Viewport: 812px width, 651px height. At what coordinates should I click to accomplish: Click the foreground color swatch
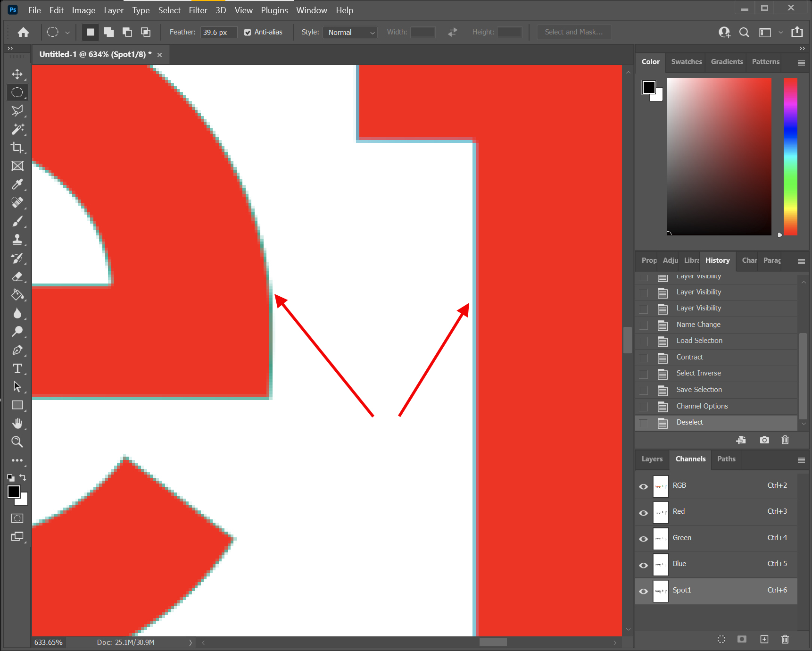(x=13, y=492)
